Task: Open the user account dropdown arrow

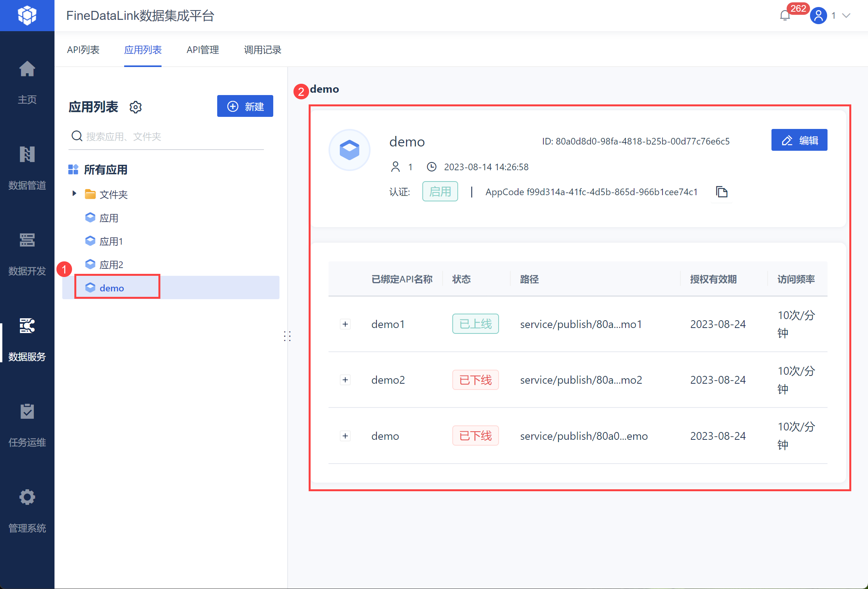Action: pos(846,16)
